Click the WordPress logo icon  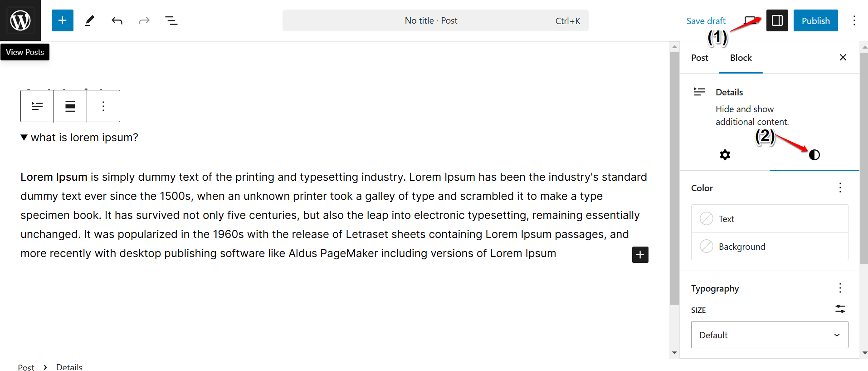click(x=20, y=20)
